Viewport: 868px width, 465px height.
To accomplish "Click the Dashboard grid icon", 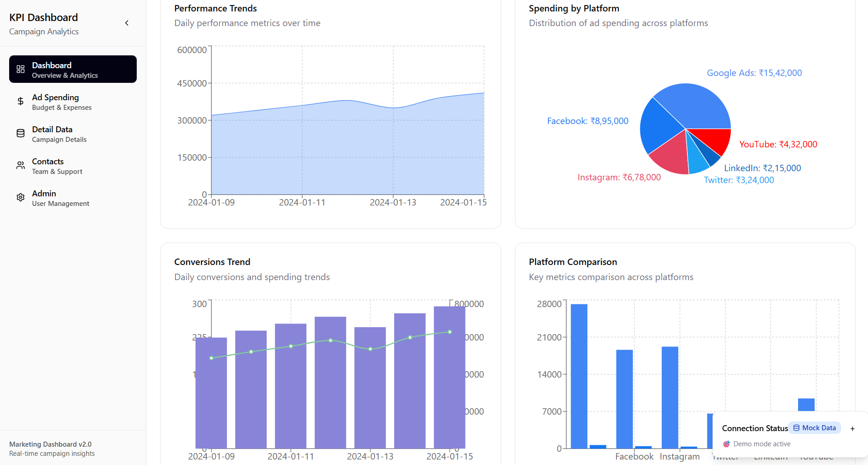I will click(x=21, y=69).
